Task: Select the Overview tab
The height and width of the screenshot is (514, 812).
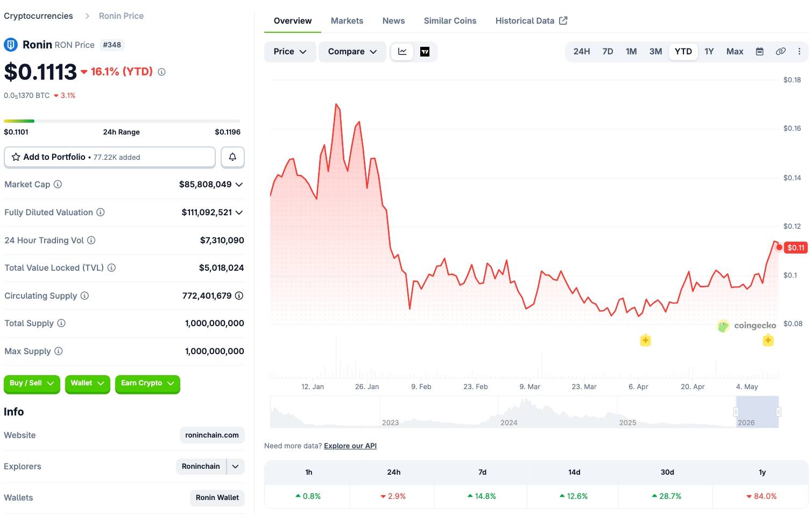Action: 293,21
